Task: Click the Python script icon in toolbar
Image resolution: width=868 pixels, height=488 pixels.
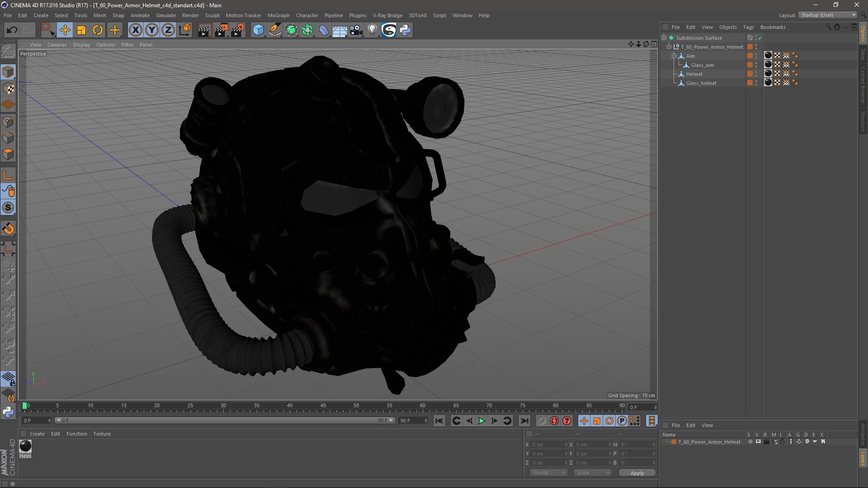Action: click(x=405, y=30)
